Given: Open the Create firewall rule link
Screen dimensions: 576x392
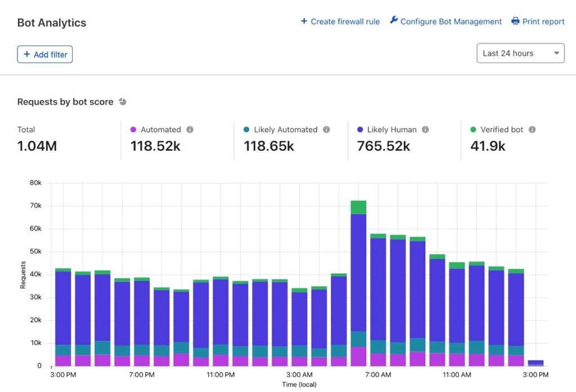Looking at the screenshot, I should 345,21.
